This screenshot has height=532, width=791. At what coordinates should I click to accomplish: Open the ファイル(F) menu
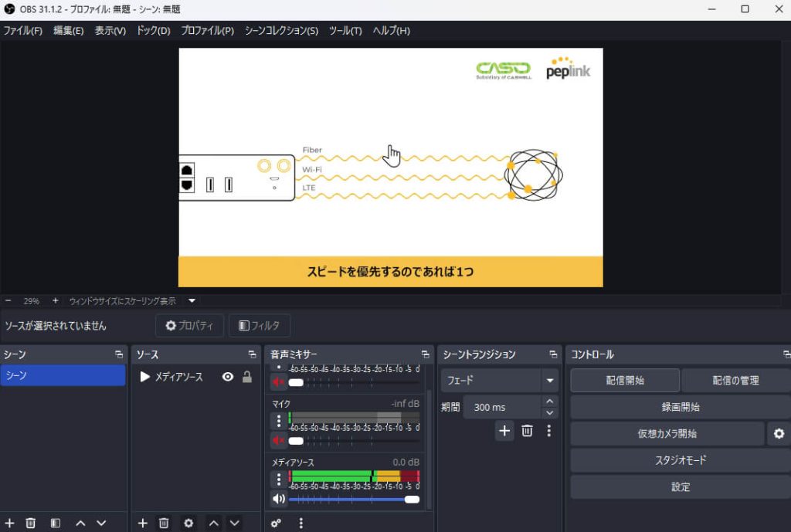[x=23, y=31]
